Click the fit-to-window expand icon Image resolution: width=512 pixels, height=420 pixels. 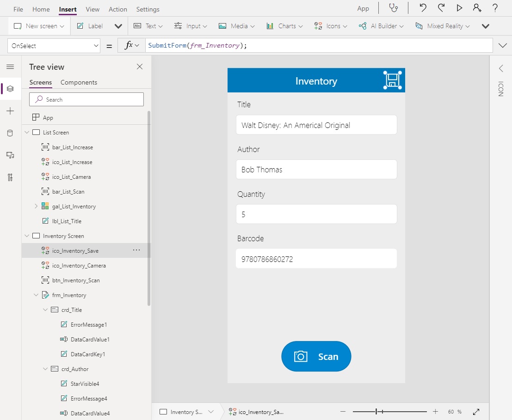(476, 412)
